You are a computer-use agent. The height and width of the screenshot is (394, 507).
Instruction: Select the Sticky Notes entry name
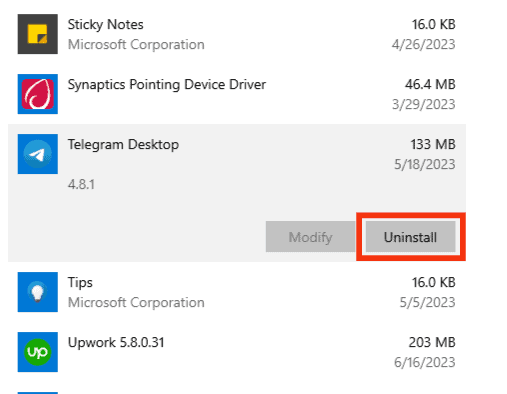(105, 25)
